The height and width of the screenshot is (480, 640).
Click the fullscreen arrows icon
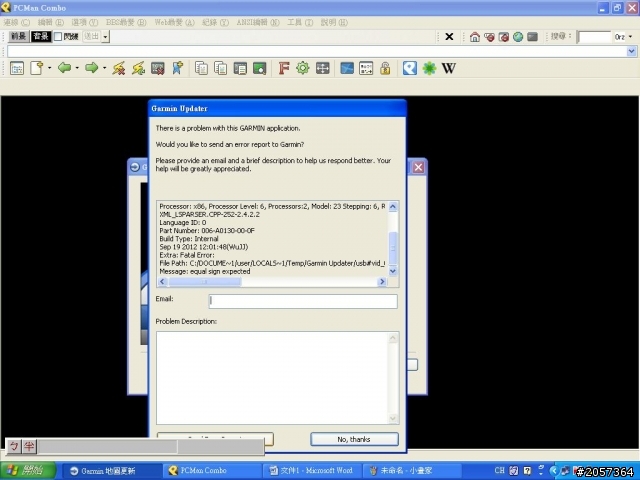[x=322, y=68]
